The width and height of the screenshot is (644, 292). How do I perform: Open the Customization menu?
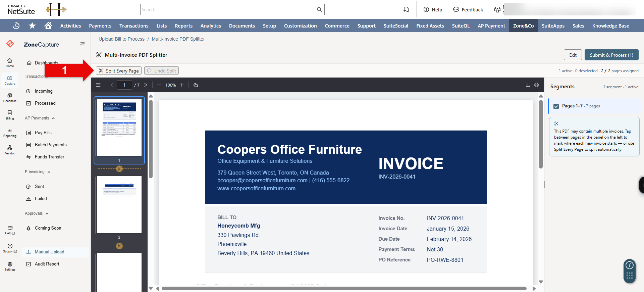point(300,26)
